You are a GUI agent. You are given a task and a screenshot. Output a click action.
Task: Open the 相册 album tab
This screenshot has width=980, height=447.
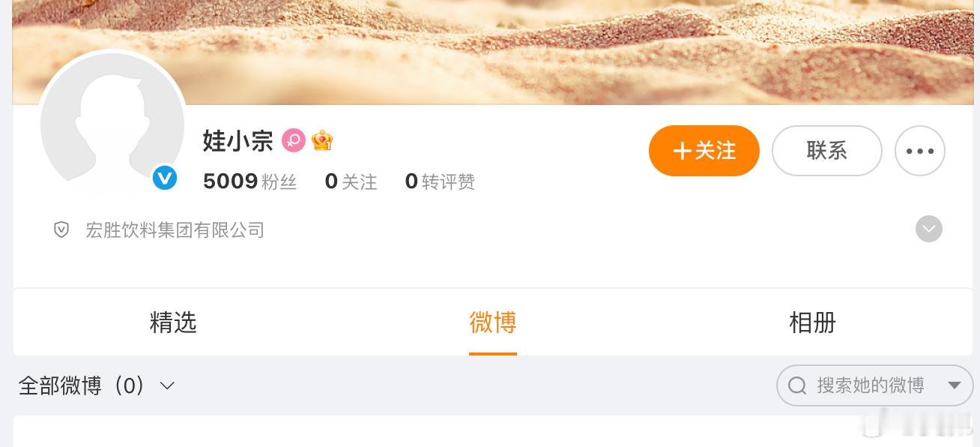click(x=813, y=322)
